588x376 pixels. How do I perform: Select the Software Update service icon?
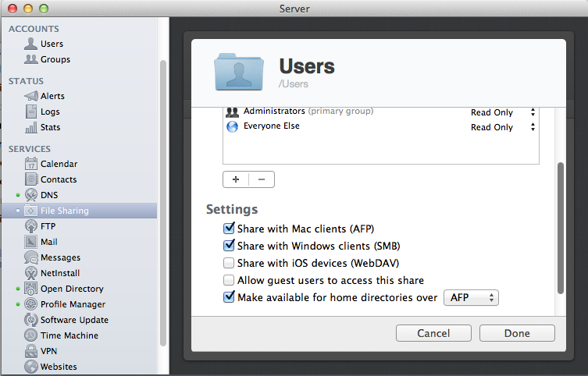click(x=31, y=320)
